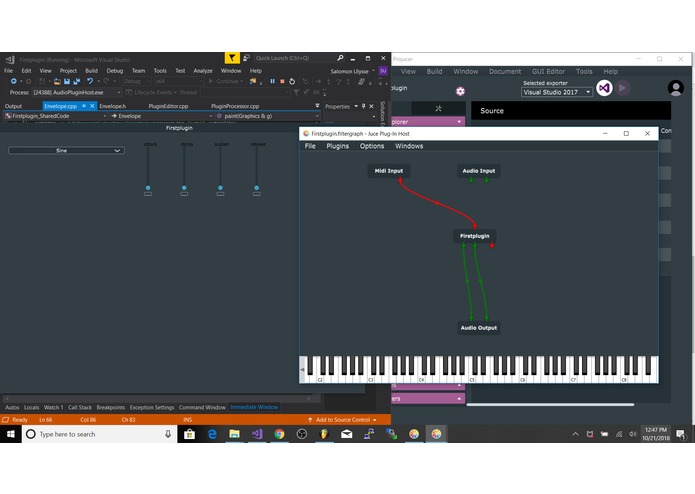The height and width of the screenshot is (494, 695).
Task: Open the notification center icon
Action: point(680,434)
